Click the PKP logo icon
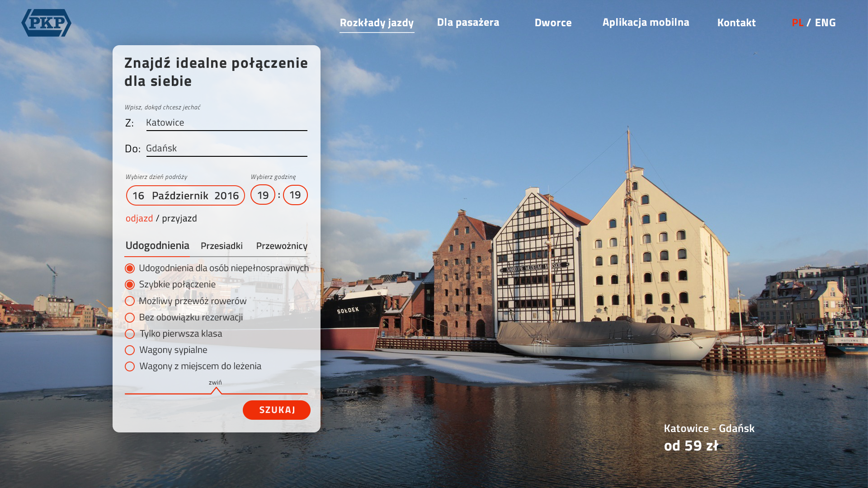The image size is (868, 488). click(46, 23)
